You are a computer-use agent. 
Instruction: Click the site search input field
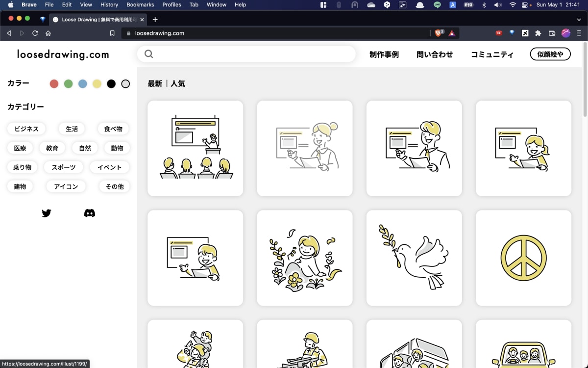(x=246, y=54)
